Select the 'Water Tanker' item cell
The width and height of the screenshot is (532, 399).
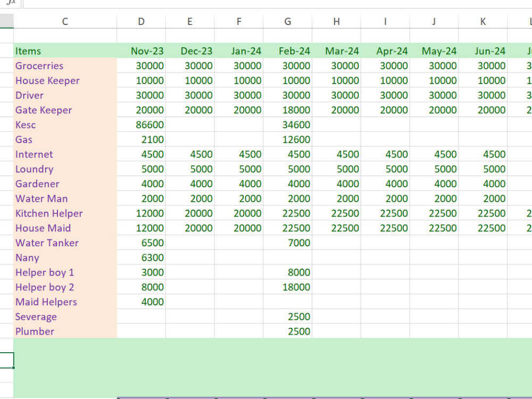click(65, 243)
